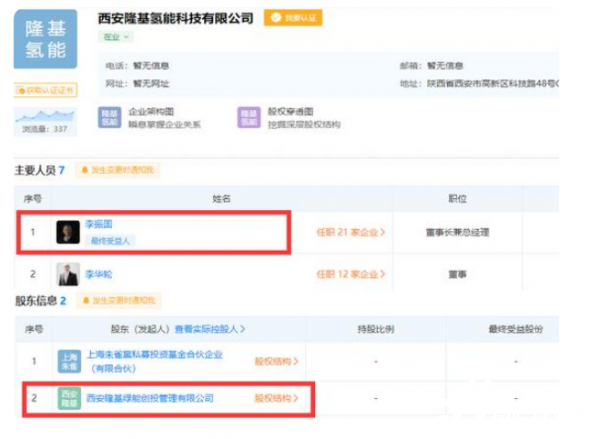600x439 pixels.
Task: Click 李华轮's profile photo
Action: click(68, 274)
